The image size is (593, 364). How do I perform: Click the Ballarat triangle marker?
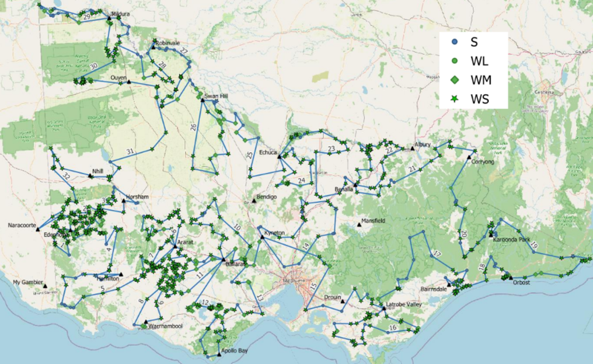point(223,259)
